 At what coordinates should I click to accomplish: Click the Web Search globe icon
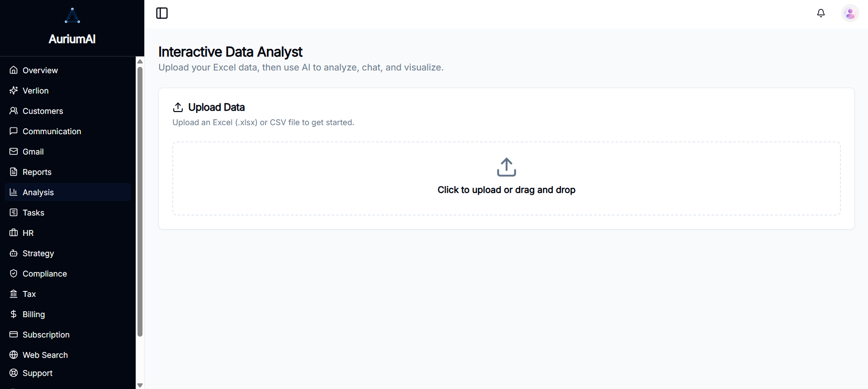tap(14, 355)
